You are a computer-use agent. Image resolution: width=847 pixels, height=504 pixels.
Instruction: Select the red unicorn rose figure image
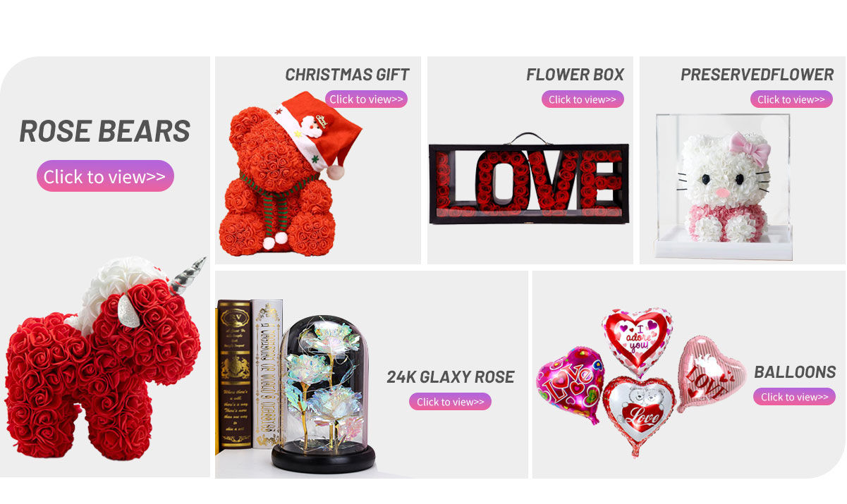click(104, 359)
